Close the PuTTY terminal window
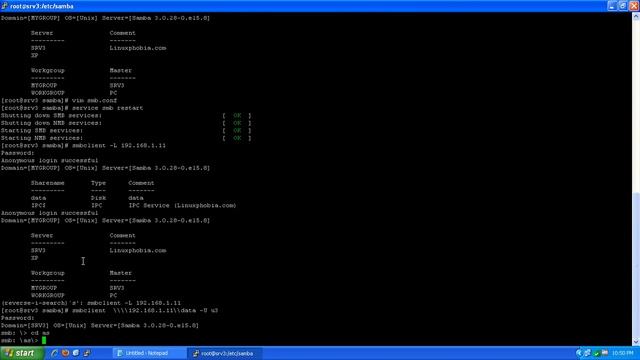640x360 pixels. pyautogui.click(x=634, y=6)
